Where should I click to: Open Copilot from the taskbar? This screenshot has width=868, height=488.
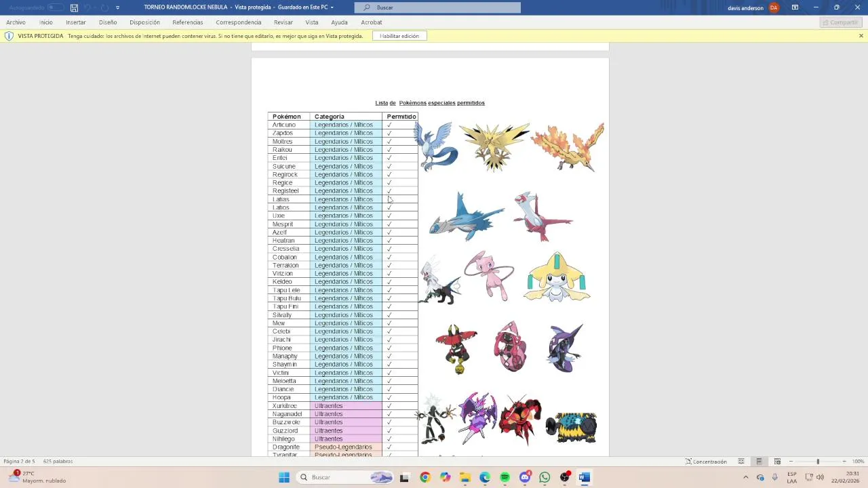tap(445, 477)
